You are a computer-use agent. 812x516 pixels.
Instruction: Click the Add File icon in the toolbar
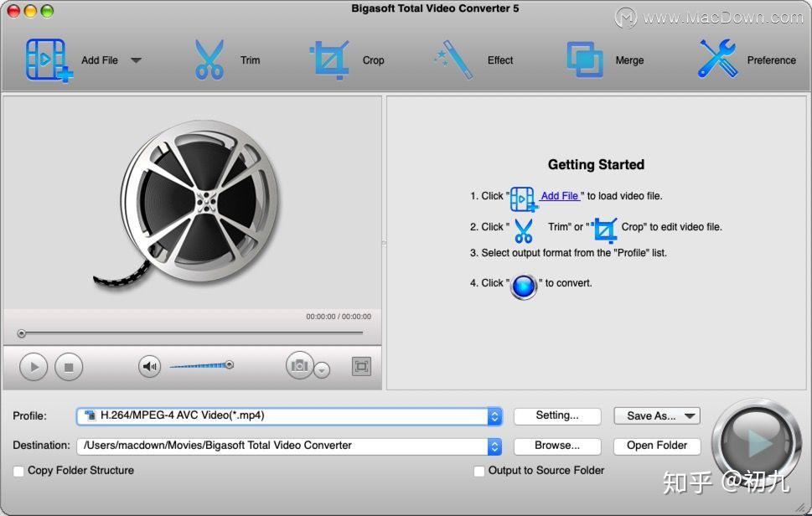[x=48, y=59]
